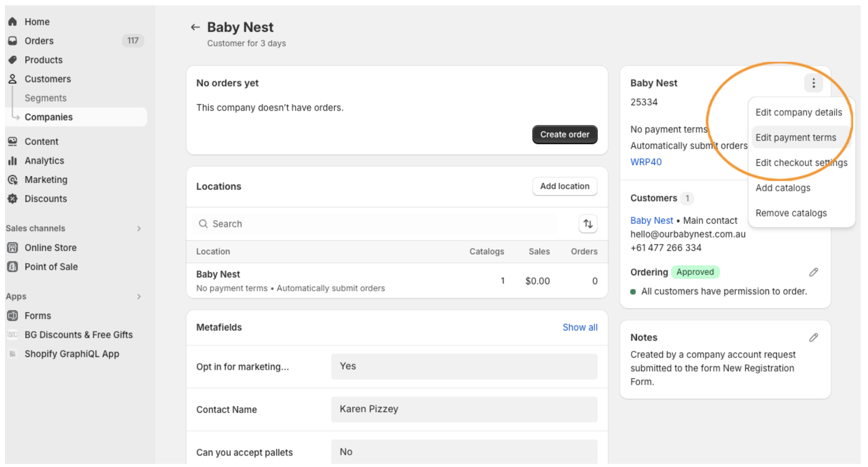Click the Sales column header

click(x=539, y=252)
